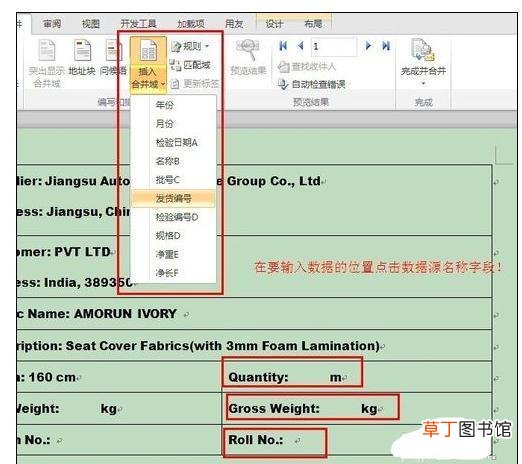Choose 年份 merge field

coord(173,105)
